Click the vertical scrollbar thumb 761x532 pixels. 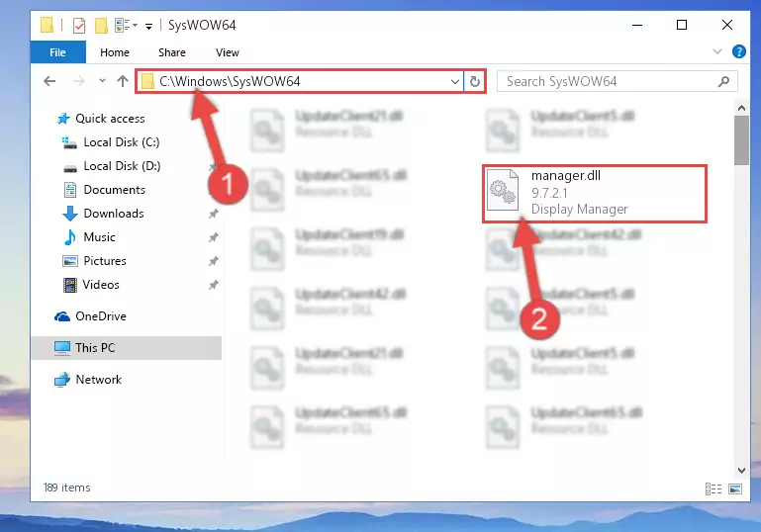[x=741, y=140]
